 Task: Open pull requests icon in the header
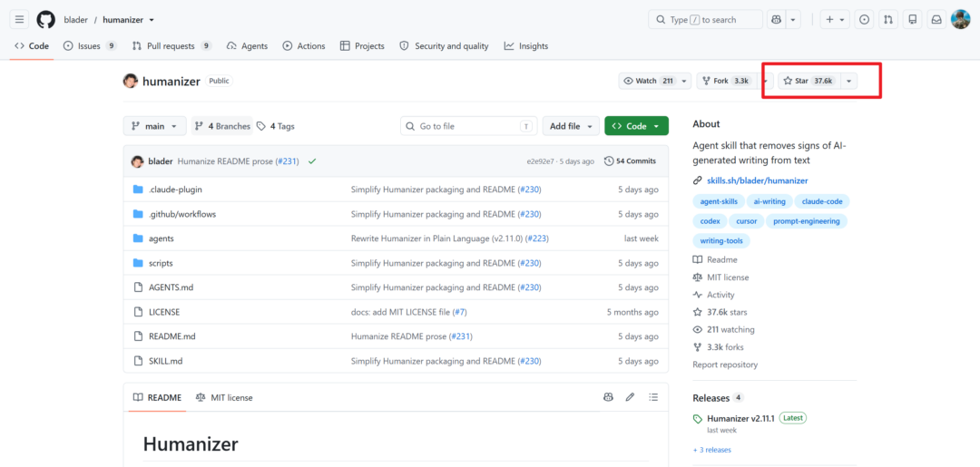[x=888, y=19]
